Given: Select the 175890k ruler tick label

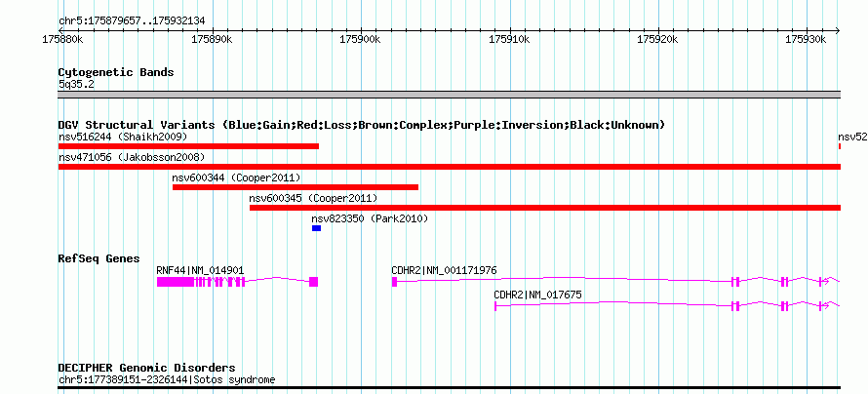Looking at the screenshot, I should (212, 39).
